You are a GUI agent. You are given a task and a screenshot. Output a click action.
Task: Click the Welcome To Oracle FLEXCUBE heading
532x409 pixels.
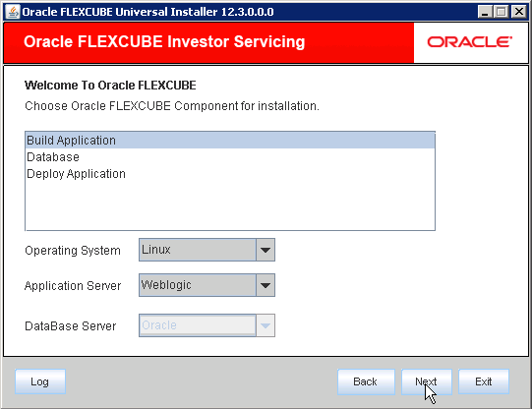pyautogui.click(x=110, y=86)
